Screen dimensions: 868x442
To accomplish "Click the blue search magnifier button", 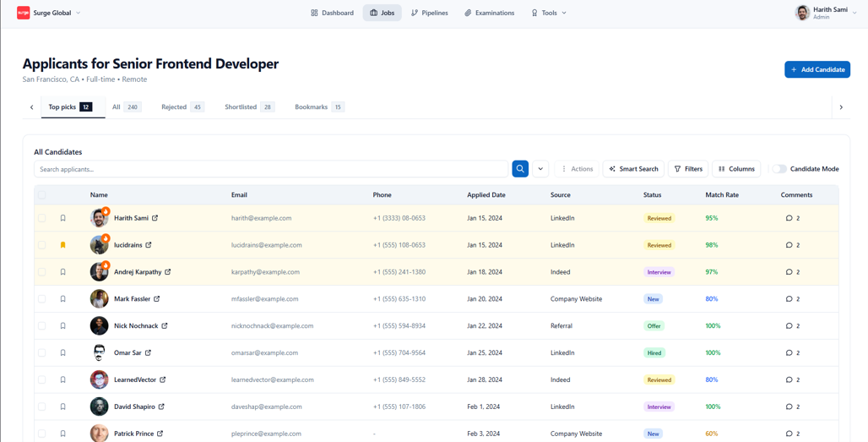I will (x=520, y=169).
